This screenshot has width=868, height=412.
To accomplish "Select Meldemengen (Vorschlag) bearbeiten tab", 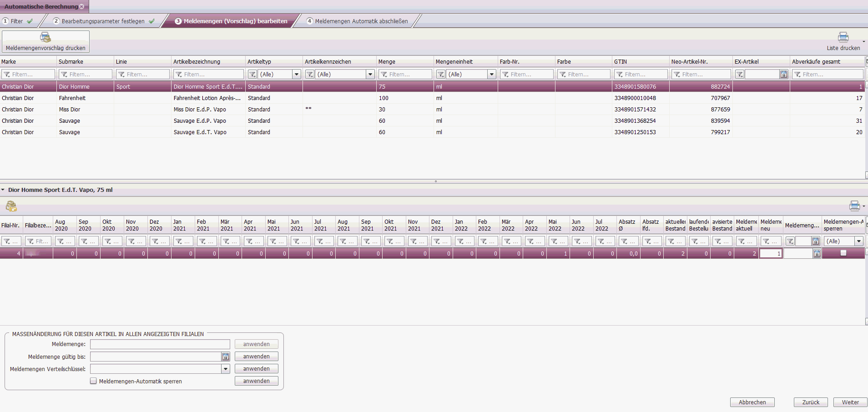I will (231, 21).
